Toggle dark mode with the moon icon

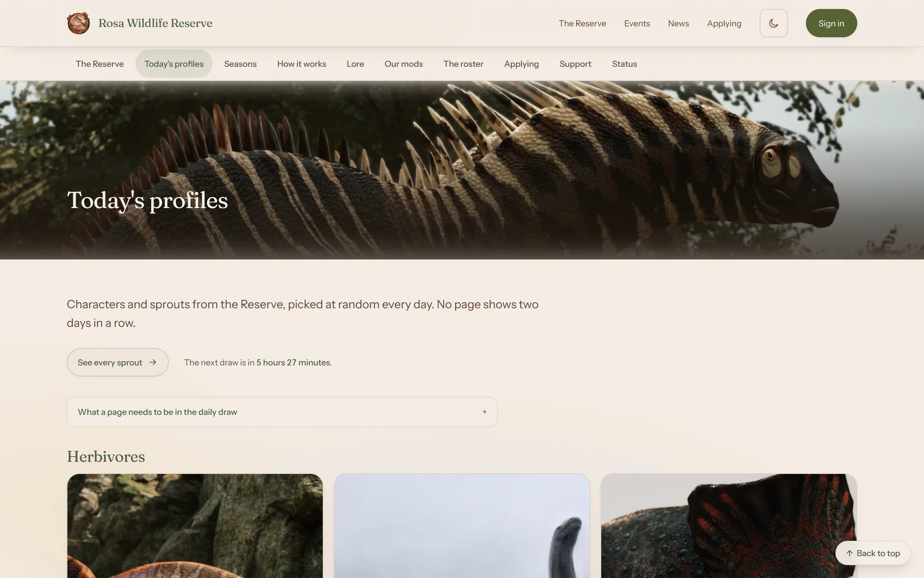774,23
